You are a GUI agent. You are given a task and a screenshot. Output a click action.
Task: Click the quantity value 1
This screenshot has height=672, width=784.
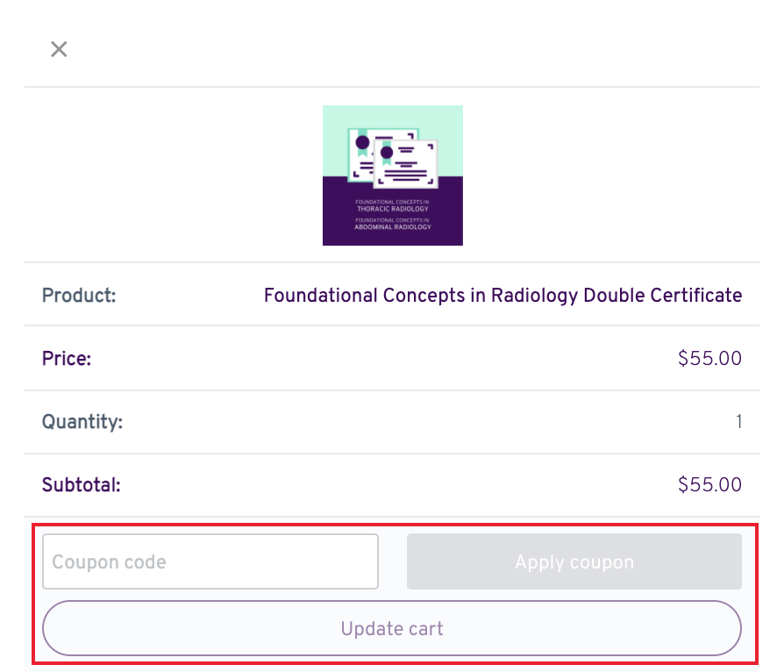738,421
